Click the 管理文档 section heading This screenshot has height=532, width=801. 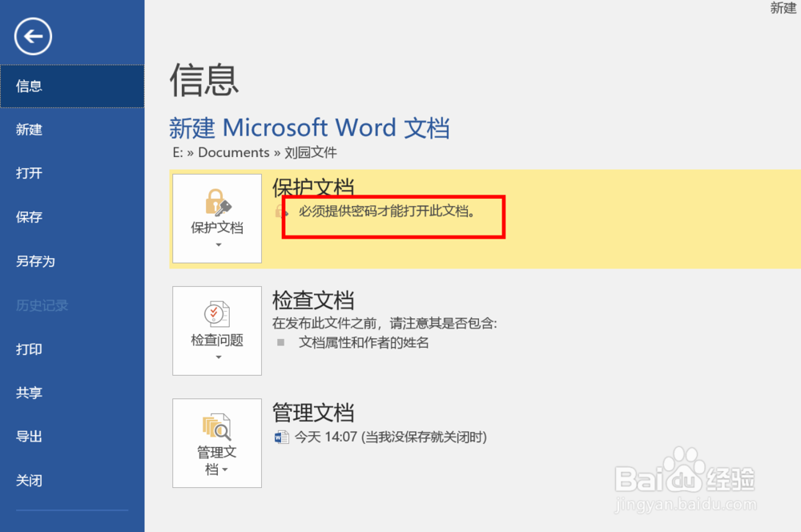313,413
